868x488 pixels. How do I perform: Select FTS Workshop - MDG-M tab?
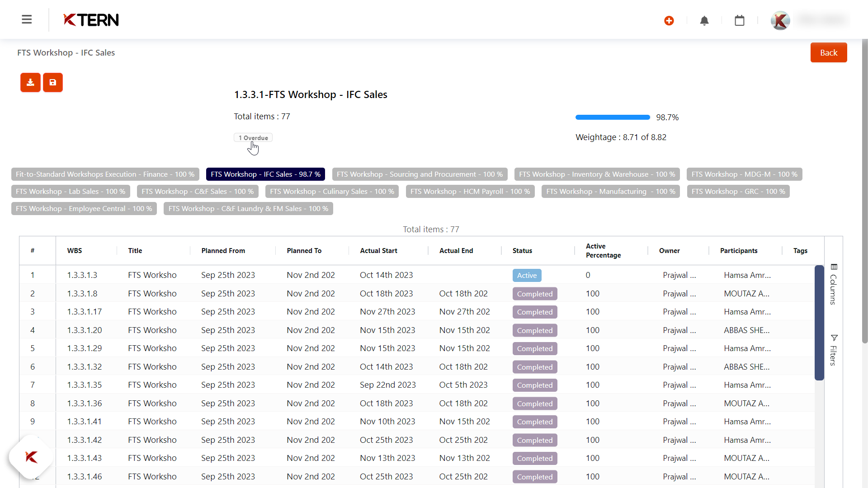pos(745,174)
